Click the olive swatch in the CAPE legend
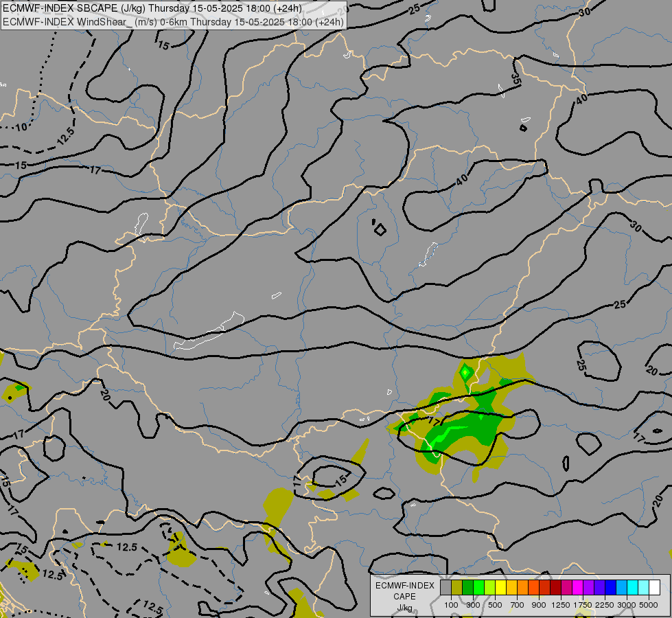The width and height of the screenshot is (672, 618). 457,587
